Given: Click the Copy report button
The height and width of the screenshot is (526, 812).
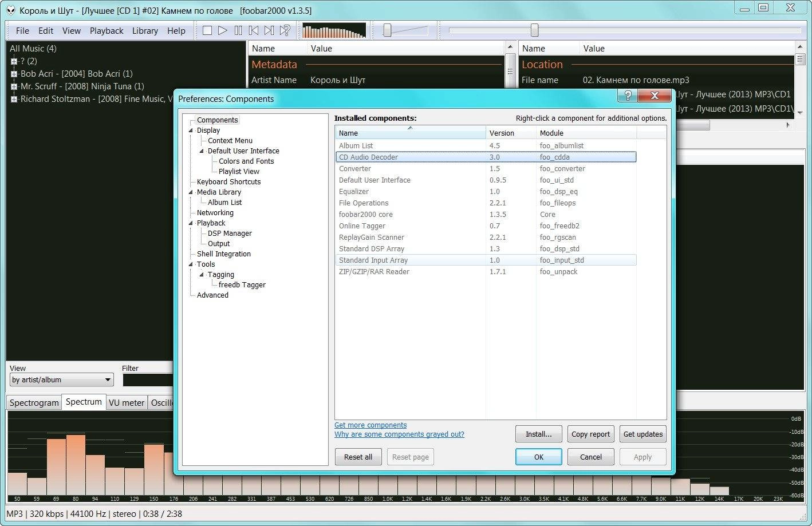Looking at the screenshot, I should [x=591, y=434].
